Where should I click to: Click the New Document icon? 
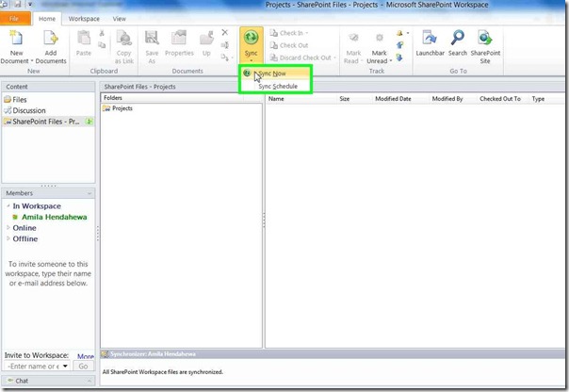tap(16, 39)
